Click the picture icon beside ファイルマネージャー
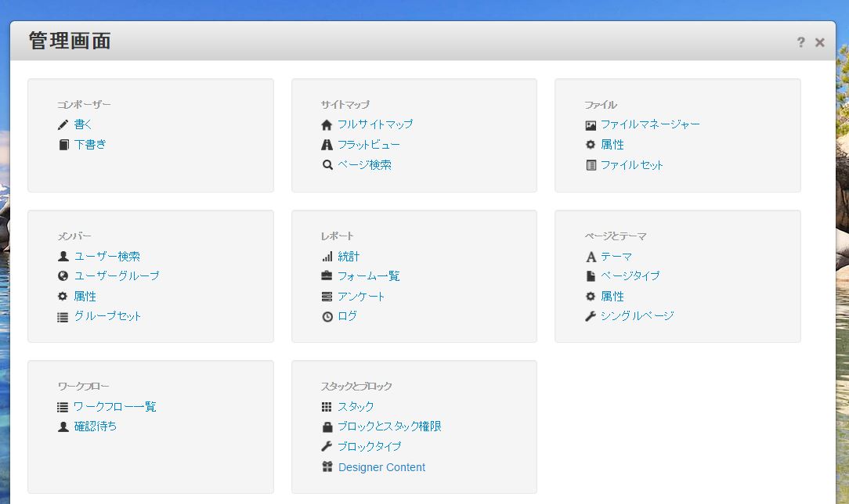Screen dimensions: 849x504 pyautogui.click(x=591, y=125)
